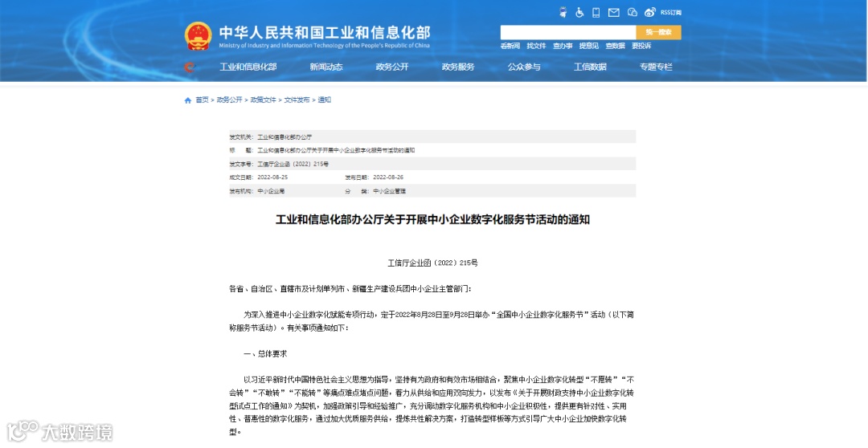Click the home icon in the breadcrumb
The height and width of the screenshot is (448, 868).
(187, 100)
